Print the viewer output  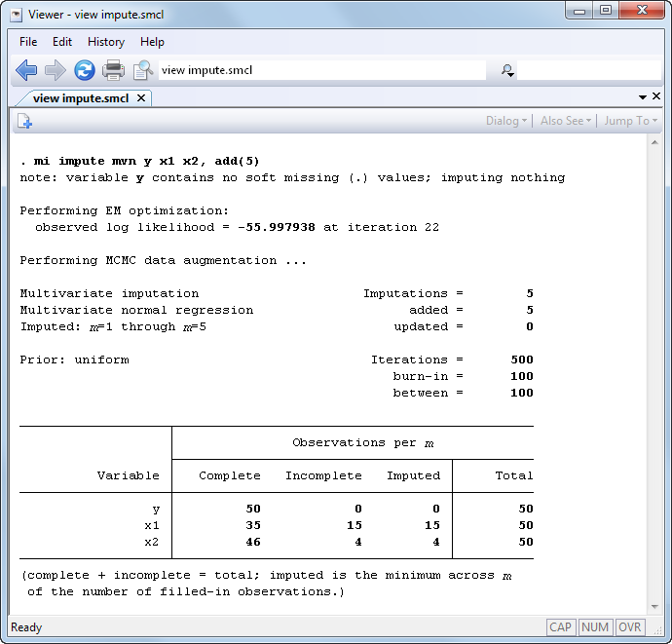pos(114,70)
